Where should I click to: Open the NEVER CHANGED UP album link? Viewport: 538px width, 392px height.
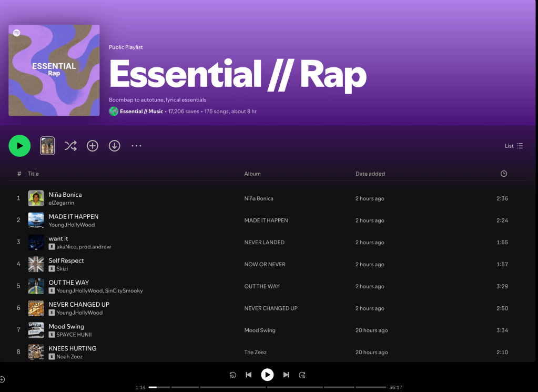271,308
